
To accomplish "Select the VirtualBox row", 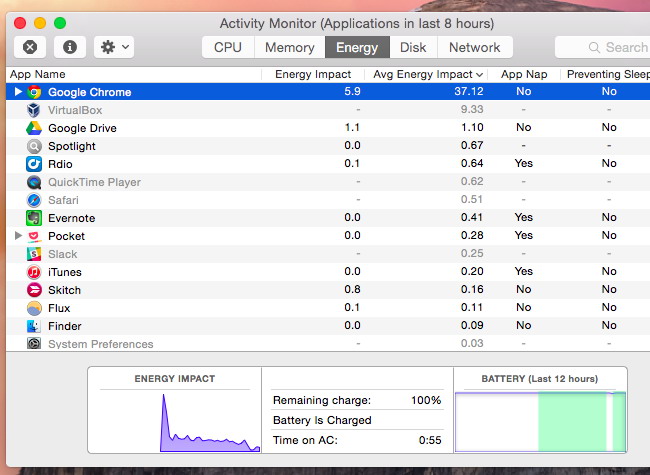I will [328, 110].
